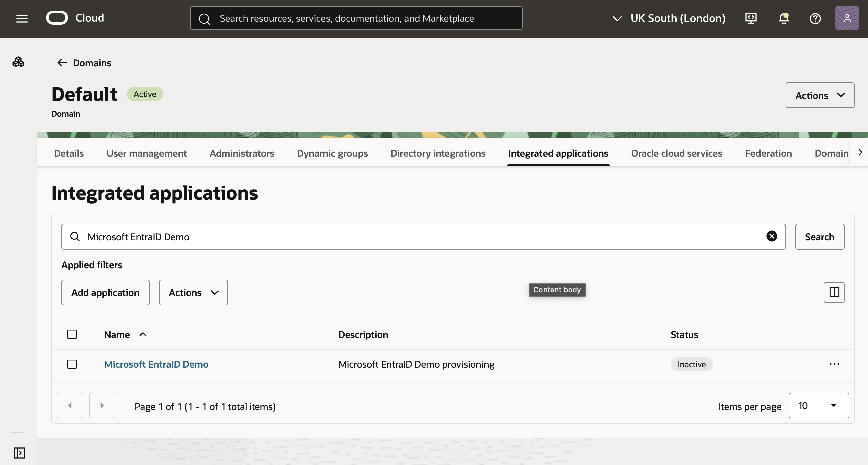
Task: Click the Add application button
Action: coord(105,292)
